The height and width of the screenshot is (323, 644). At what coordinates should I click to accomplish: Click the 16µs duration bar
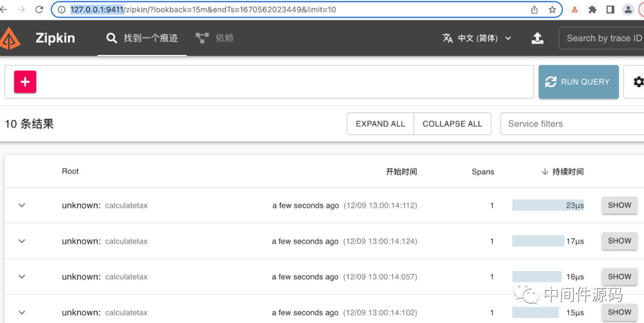tap(537, 276)
